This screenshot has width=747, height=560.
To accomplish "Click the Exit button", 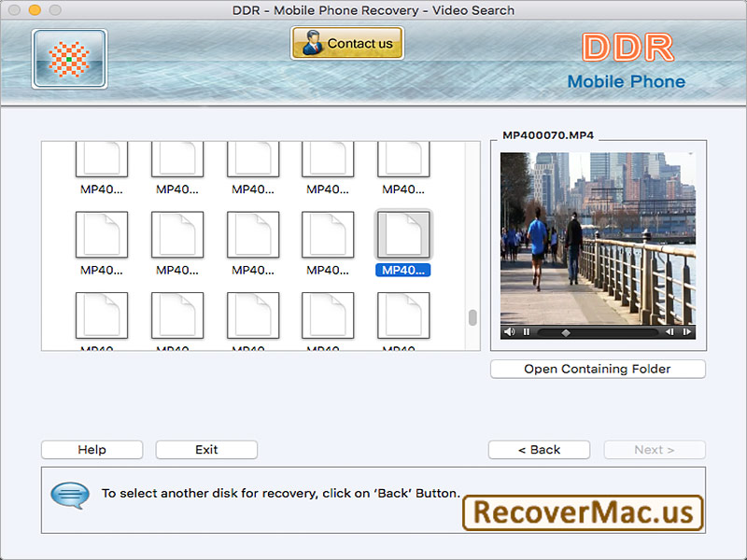I will [x=206, y=450].
